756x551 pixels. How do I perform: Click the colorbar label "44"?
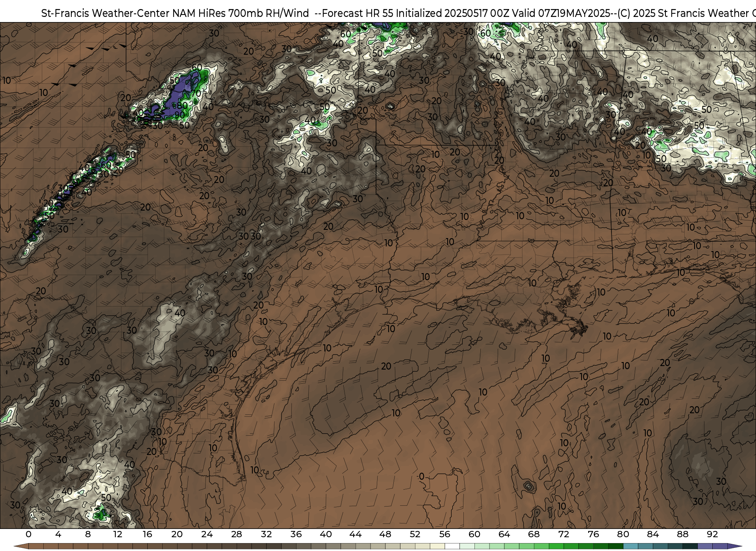356,534
